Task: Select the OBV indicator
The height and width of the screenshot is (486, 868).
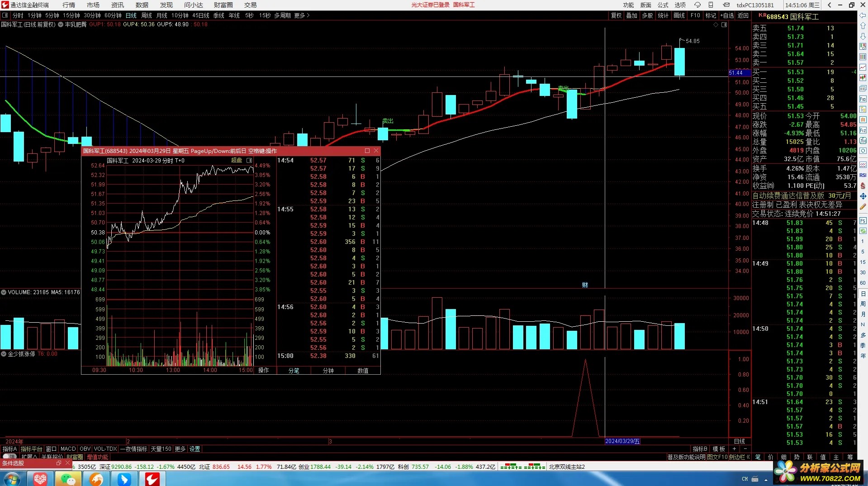Action: point(85,449)
